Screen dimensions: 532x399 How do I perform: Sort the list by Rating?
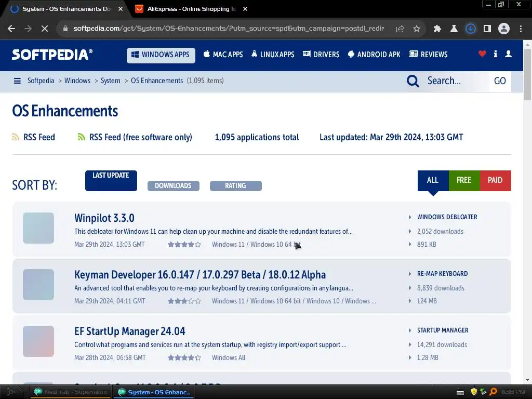[235, 186]
